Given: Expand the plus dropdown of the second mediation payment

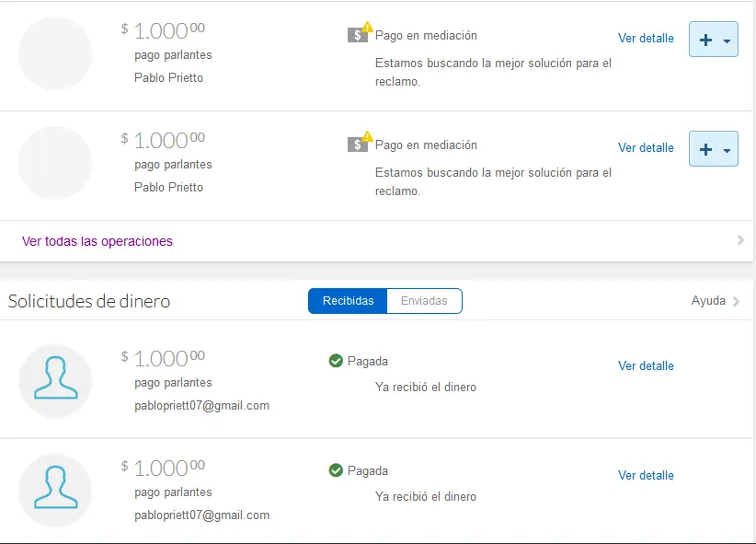Looking at the screenshot, I should 714,149.
